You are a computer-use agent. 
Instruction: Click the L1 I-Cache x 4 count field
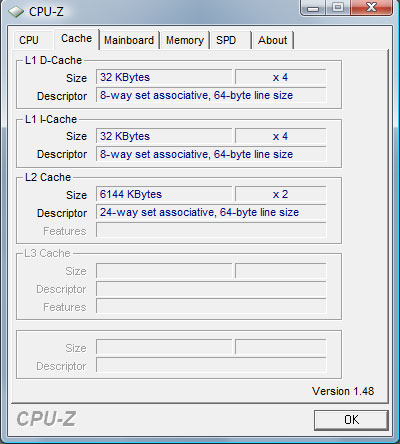pyautogui.click(x=280, y=136)
